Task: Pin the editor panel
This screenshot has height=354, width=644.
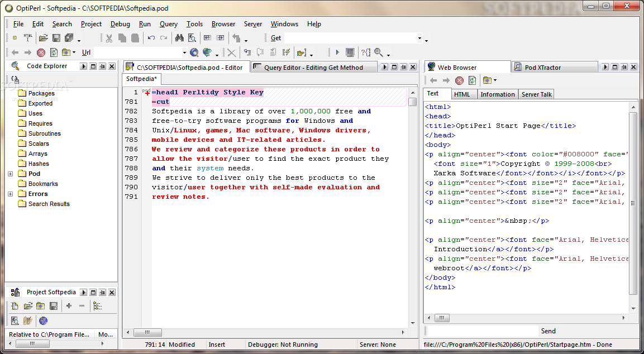Action: click(403, 67)
